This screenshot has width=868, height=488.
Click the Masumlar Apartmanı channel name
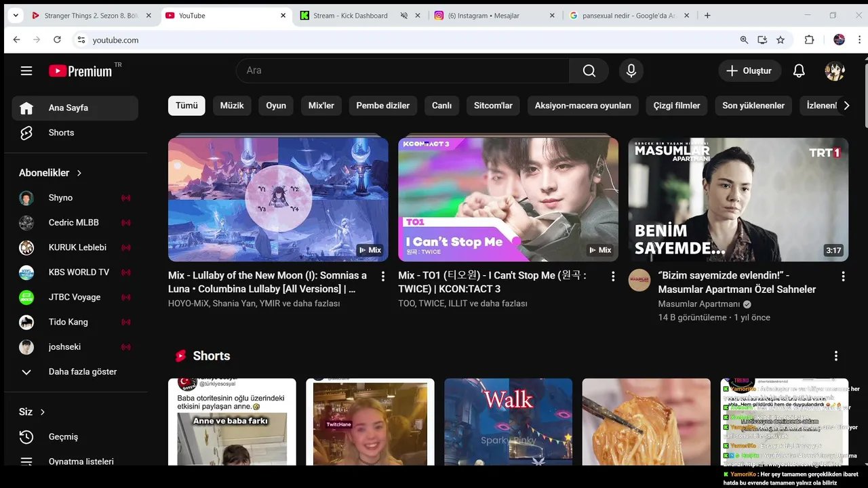tap(699, 304)
